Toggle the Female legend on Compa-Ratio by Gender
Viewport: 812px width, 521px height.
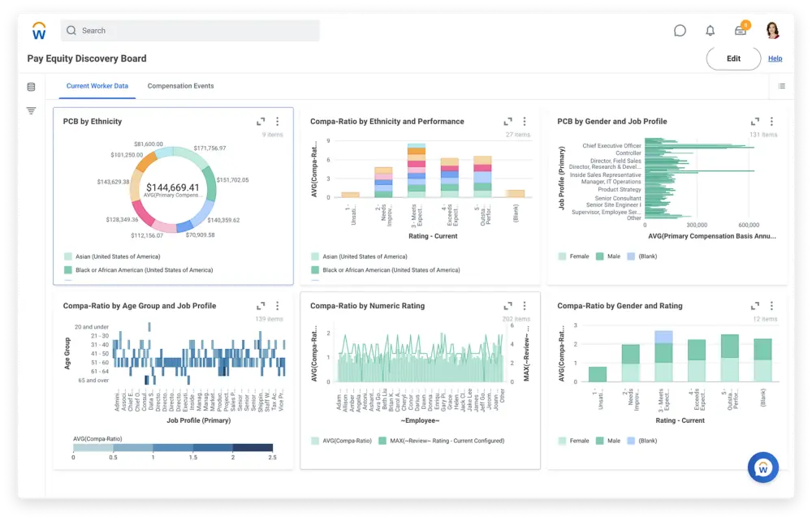pyautogui.click(x=574, y=440)
